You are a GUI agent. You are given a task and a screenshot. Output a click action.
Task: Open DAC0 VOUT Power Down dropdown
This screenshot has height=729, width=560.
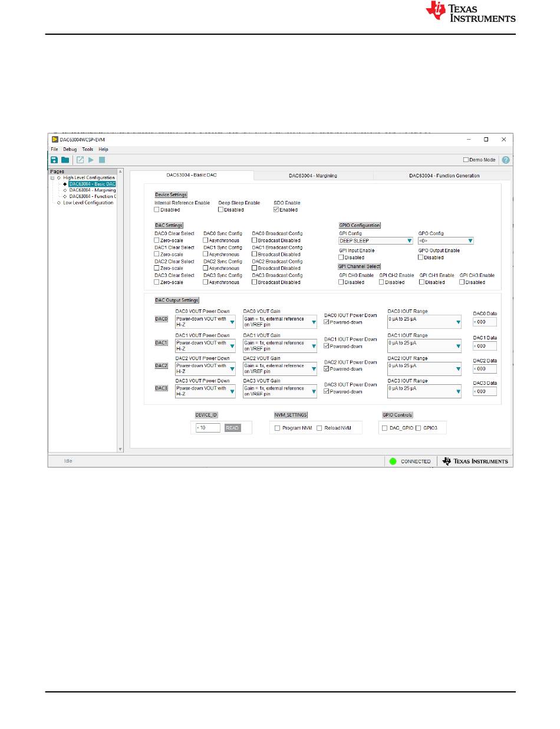[x=205, y=322]
